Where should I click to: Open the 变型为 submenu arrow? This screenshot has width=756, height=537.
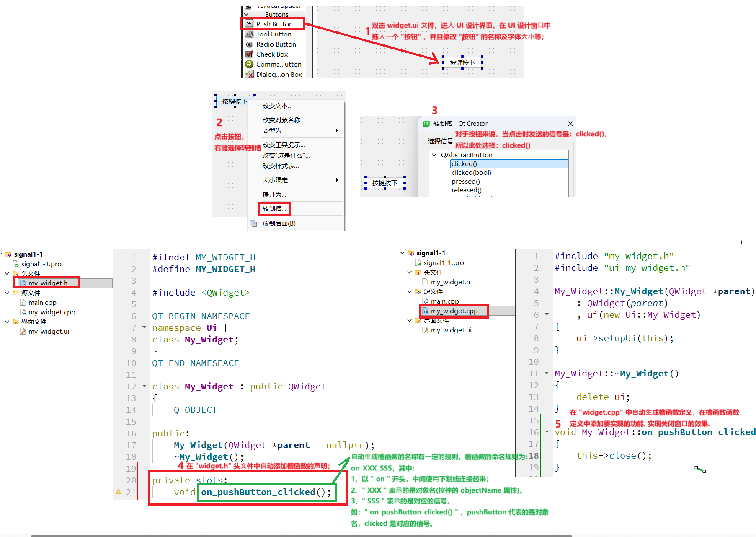337,130
